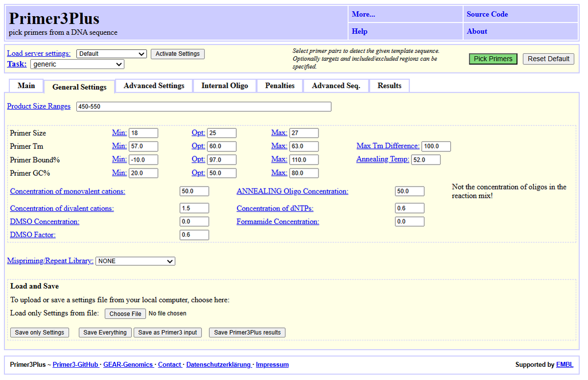This screenshot has width=588, height=380.
Task: Open the Annealing Temp link
Action: (383, 159)
